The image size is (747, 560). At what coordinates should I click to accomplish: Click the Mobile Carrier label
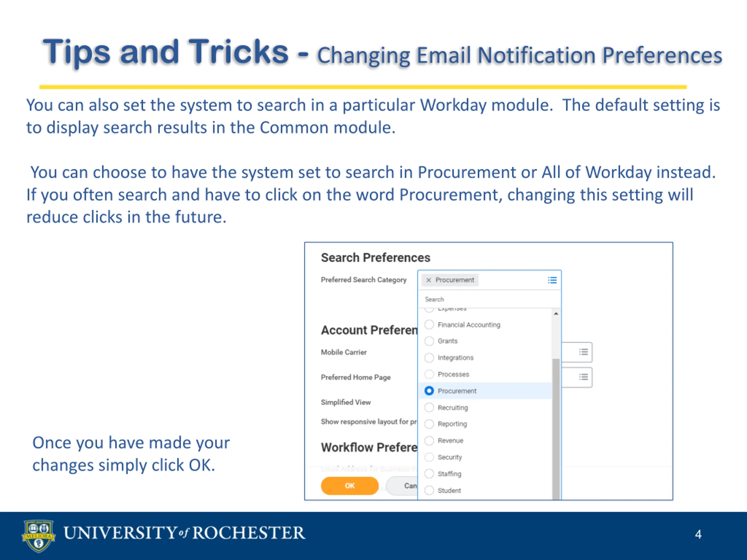click(343, 352)
